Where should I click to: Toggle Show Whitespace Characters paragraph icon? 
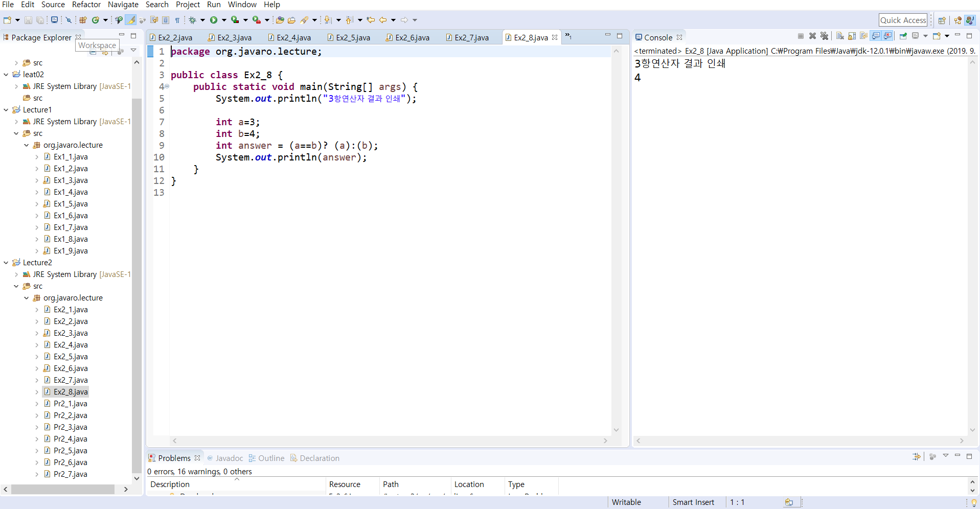tap(177, 20)
